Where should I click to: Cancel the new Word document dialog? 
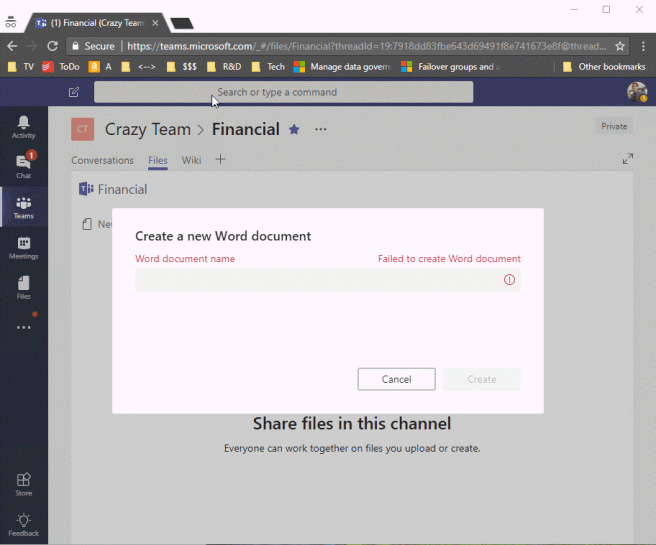pos(396,379)
